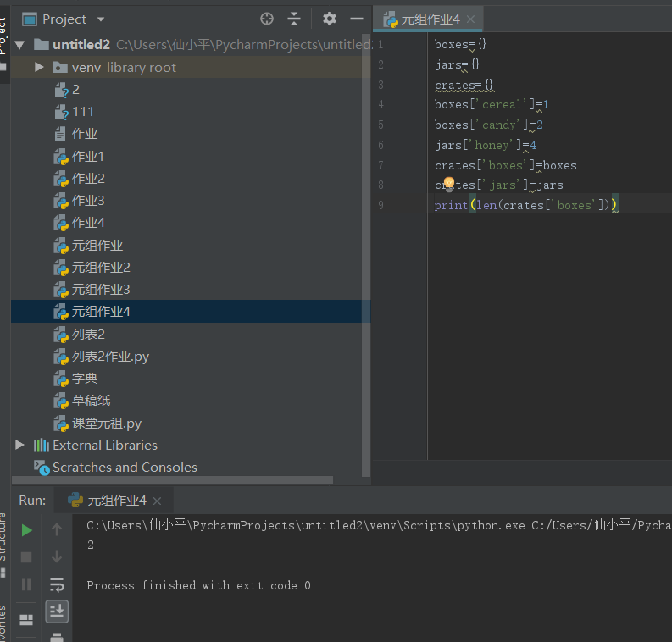
Task: Click the Stop process button
Action: click(x=26, y=557)
